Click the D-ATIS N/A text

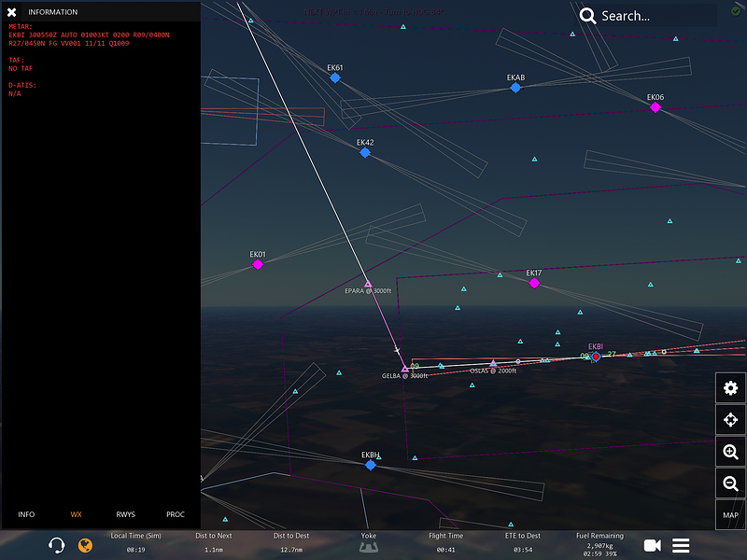tap(15, 94)
